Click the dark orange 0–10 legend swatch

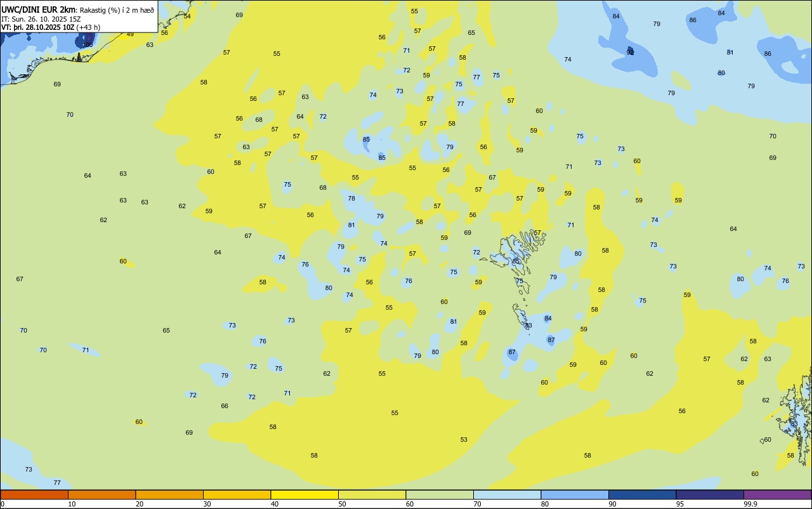click(x=34, y=494)
